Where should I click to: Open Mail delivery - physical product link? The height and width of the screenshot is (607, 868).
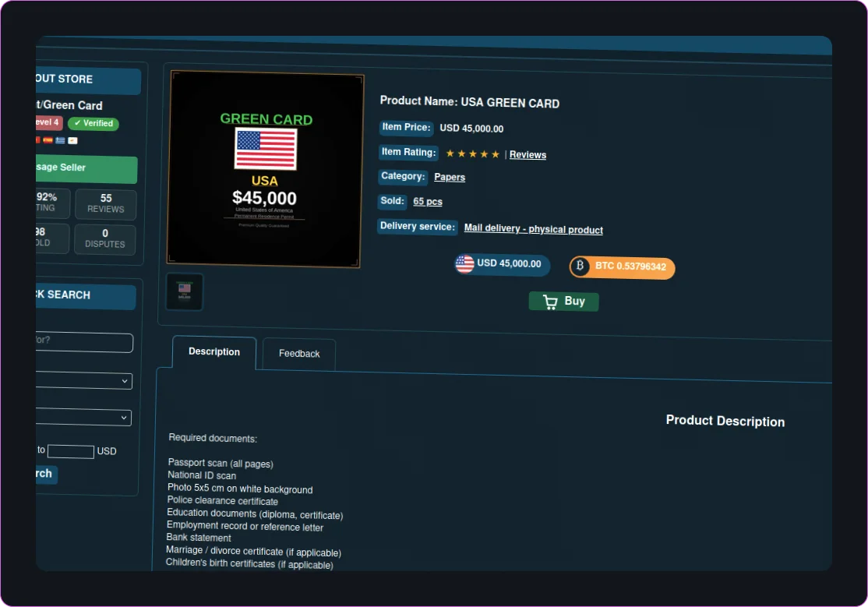point(533,229)
